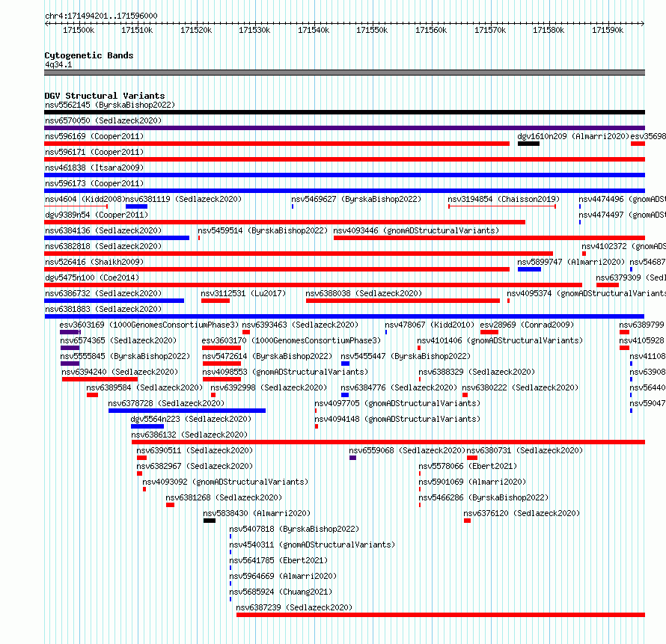Click nsv6381883 (Sedlazeck2020) label
This screenshot has width=666, height=644.
(103, 309)
